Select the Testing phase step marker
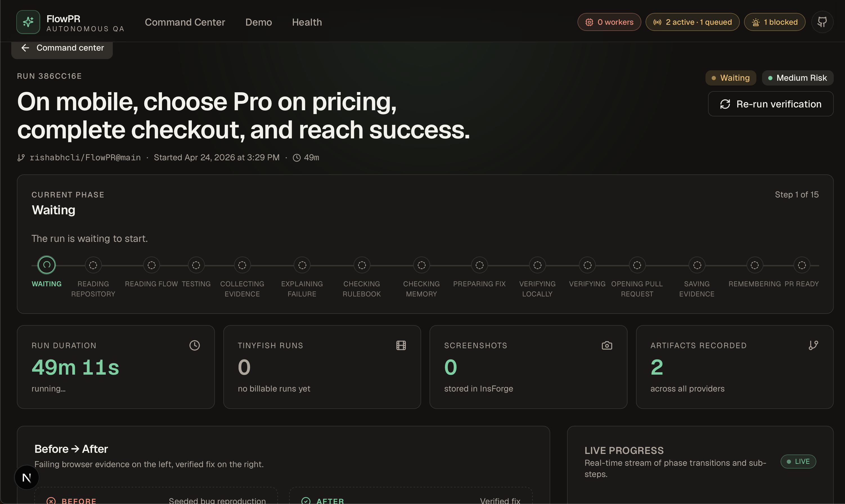Viewport: 845px width, 504px height. [x=196, y=265]
